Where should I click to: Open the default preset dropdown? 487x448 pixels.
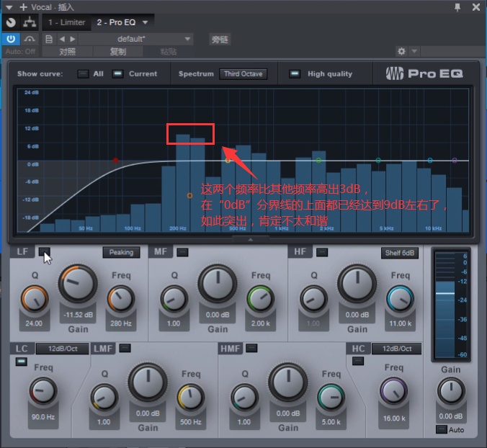point(135,39)
